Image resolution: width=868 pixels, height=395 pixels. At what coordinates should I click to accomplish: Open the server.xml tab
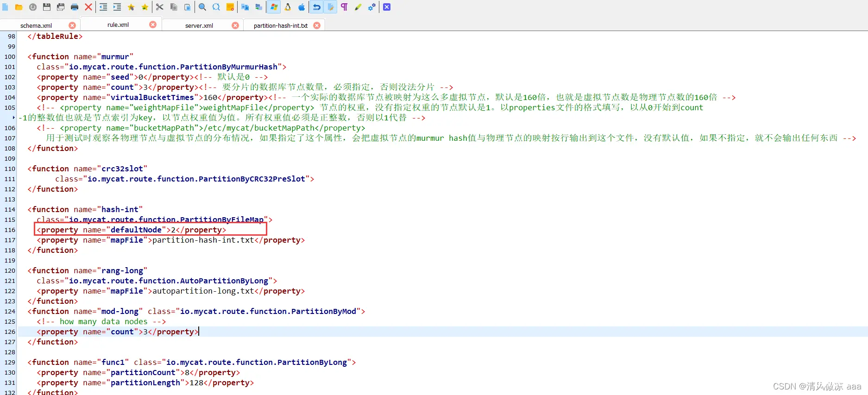[x=199, y=25]
